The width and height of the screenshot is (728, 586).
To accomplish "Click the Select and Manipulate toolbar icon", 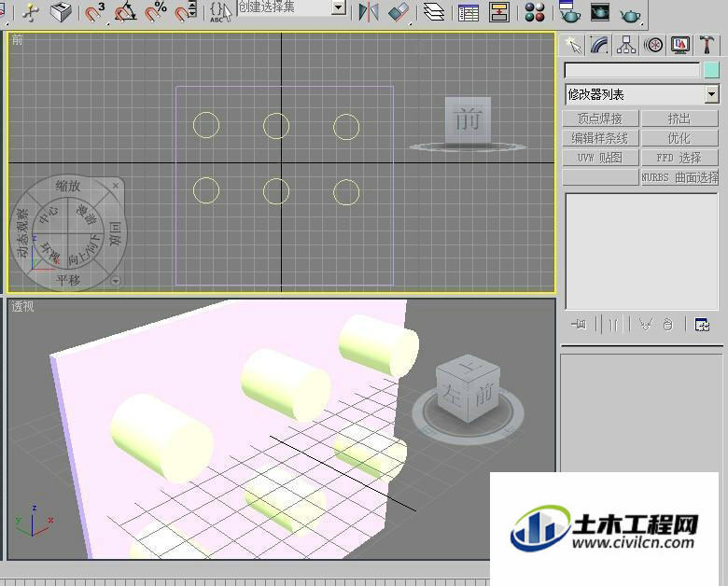I will tap(31, 12).
